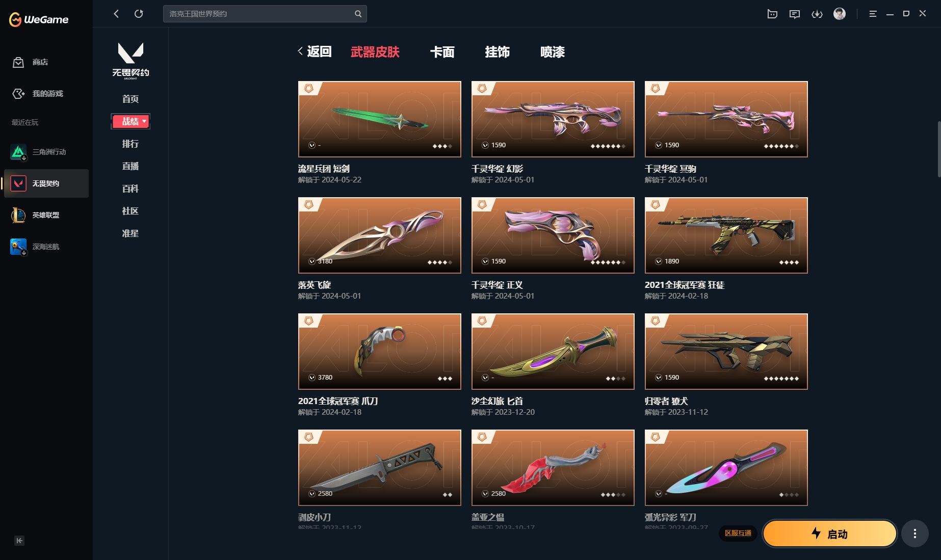Click 返回 back chevron
Screen dimensions: 941x560
[x=315, y=51]
